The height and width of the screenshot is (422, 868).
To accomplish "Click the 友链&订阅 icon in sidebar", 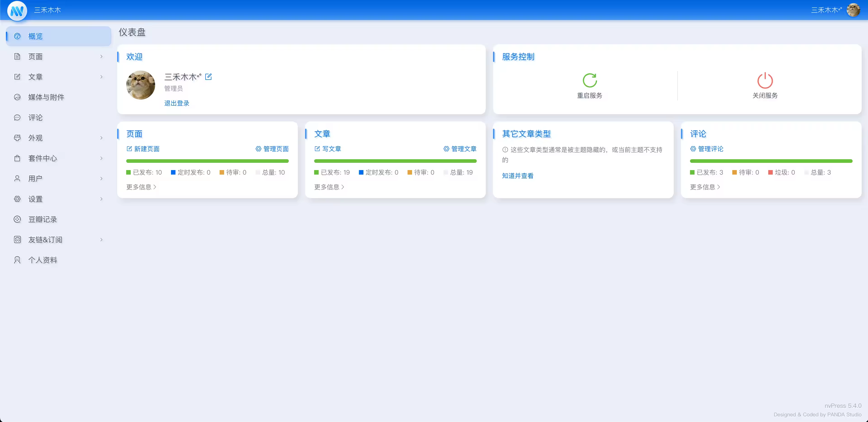I will (x=17, y=239).
